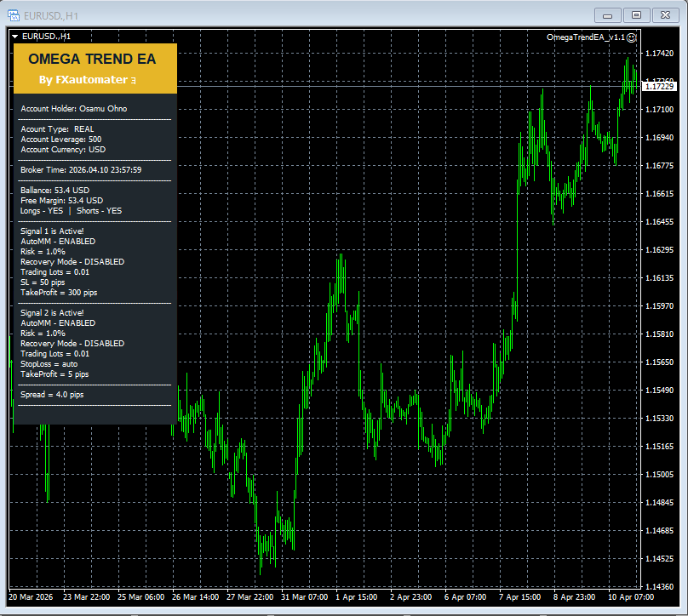Click the current price tag 1.17229
This screenshot has height=616, width=688.
[x=660, y=87]
